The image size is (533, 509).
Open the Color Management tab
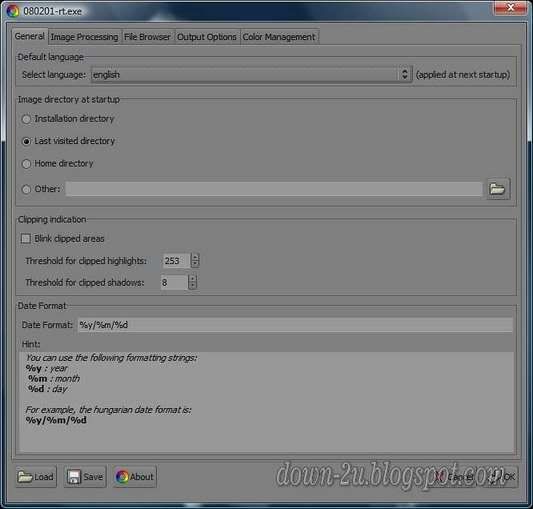(x=279, y=37)
